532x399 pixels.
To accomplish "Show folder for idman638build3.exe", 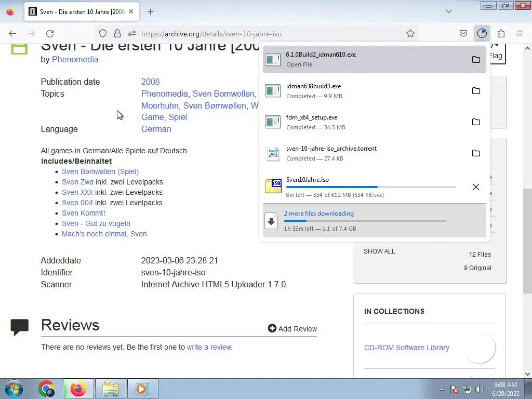I will [x=476, y=90].
